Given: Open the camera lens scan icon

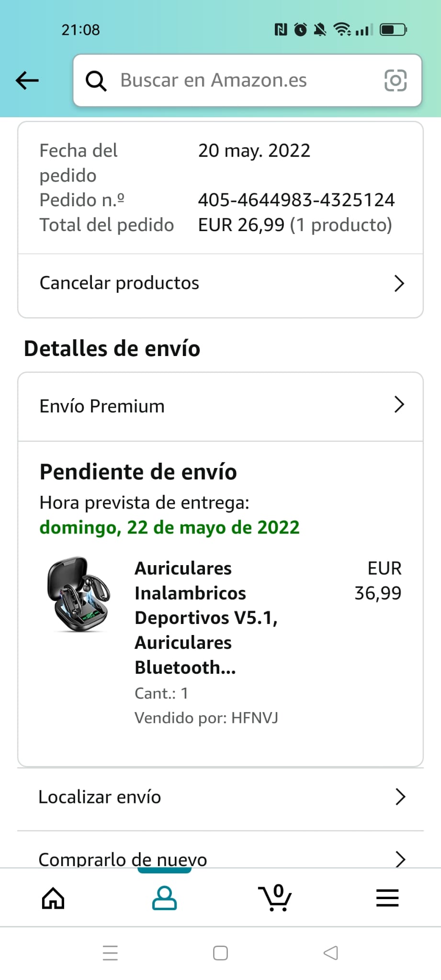Looking at the screenshot, I should click(x=396, y=80).
